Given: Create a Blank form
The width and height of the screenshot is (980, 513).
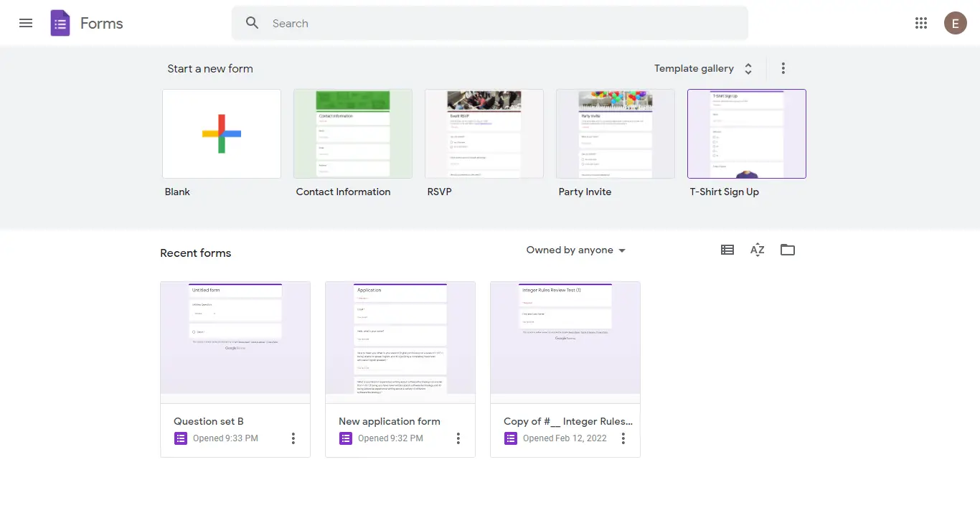Looking at the screenshot, I should 222,133.
